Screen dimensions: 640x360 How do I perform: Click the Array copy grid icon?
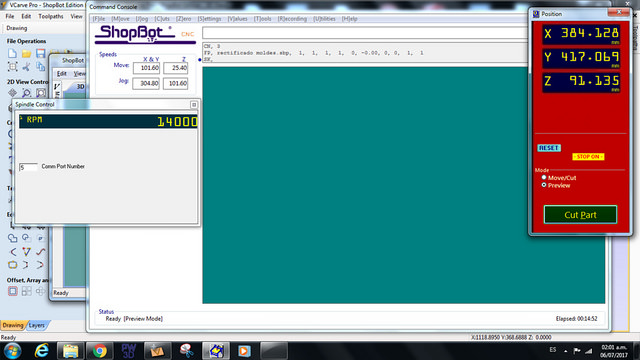(27, 291)
